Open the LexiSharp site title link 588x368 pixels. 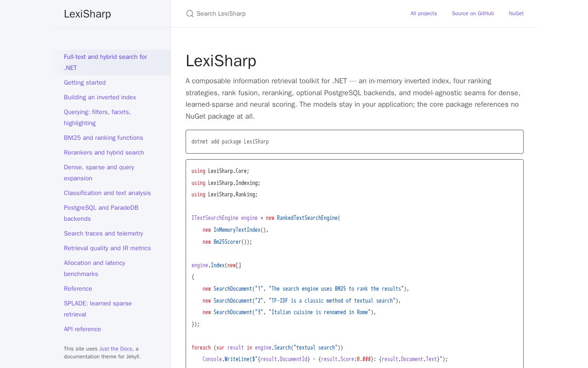point(87,14)
